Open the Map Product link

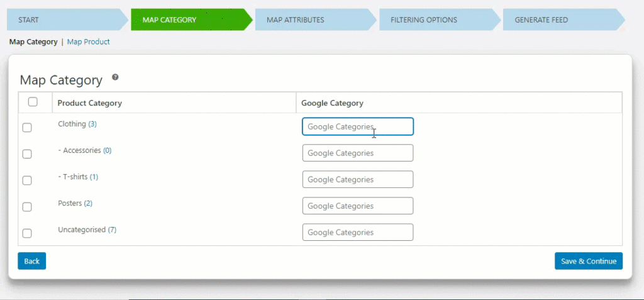pos(88,42)
